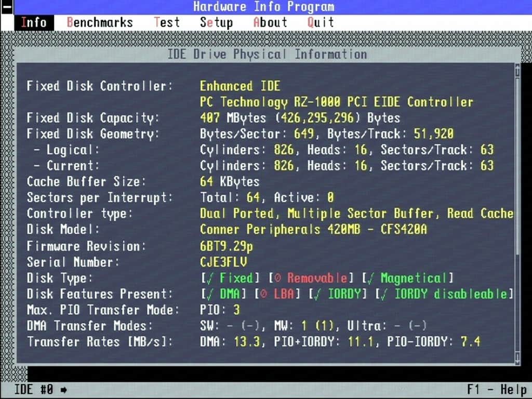Click PC Technology RZ-1000 PCI EIDE Controller text

(x=337, y=102)
